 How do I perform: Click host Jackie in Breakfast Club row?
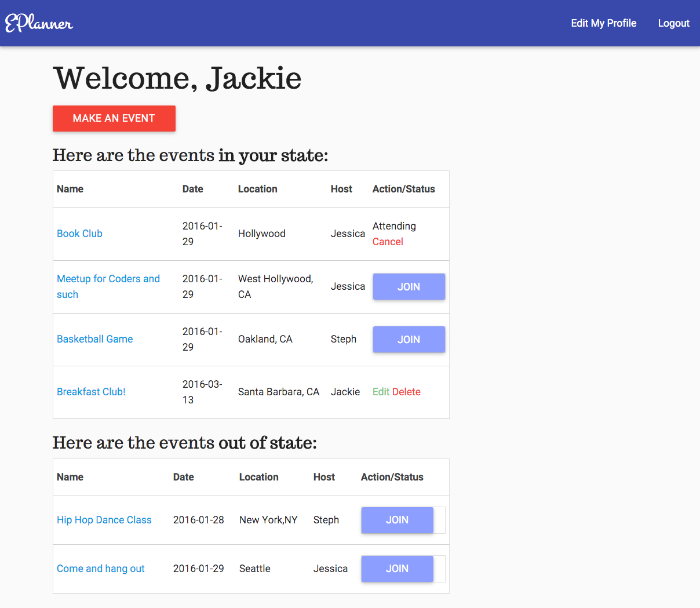(345, 392)
